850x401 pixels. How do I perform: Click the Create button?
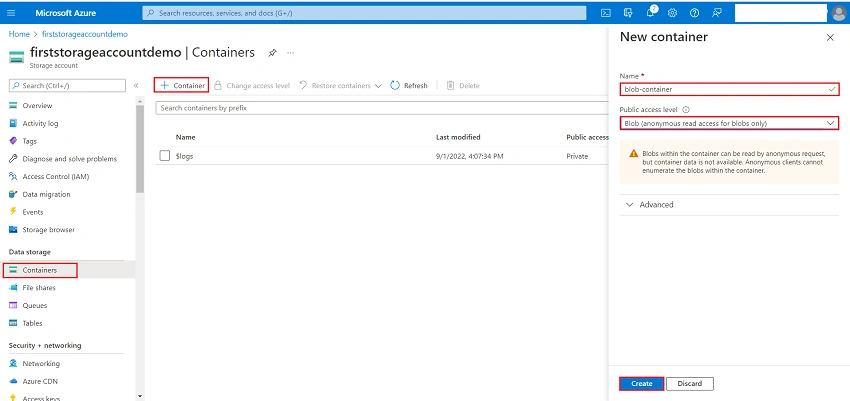642,384
